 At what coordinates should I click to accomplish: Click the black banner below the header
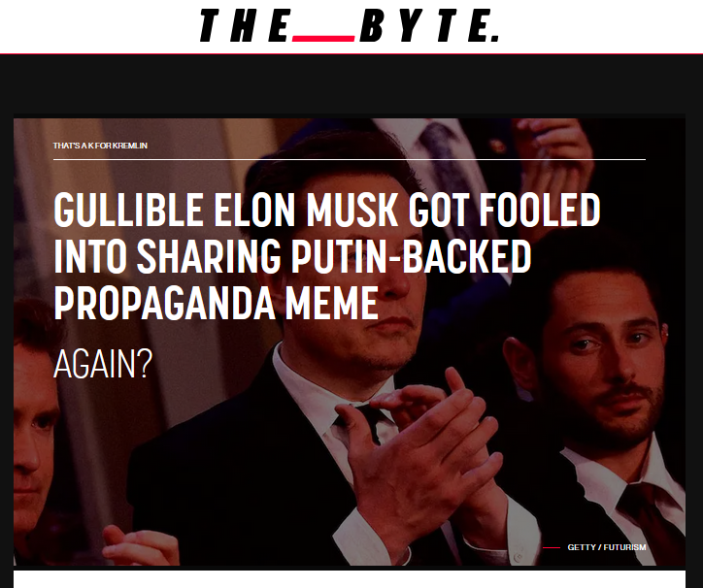351,84
